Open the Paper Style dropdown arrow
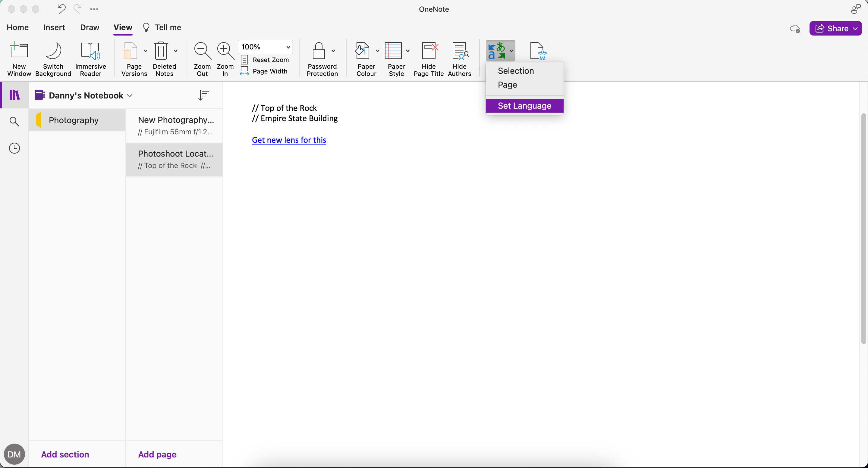Screen dimensions: 868x468 click(408, 51)
